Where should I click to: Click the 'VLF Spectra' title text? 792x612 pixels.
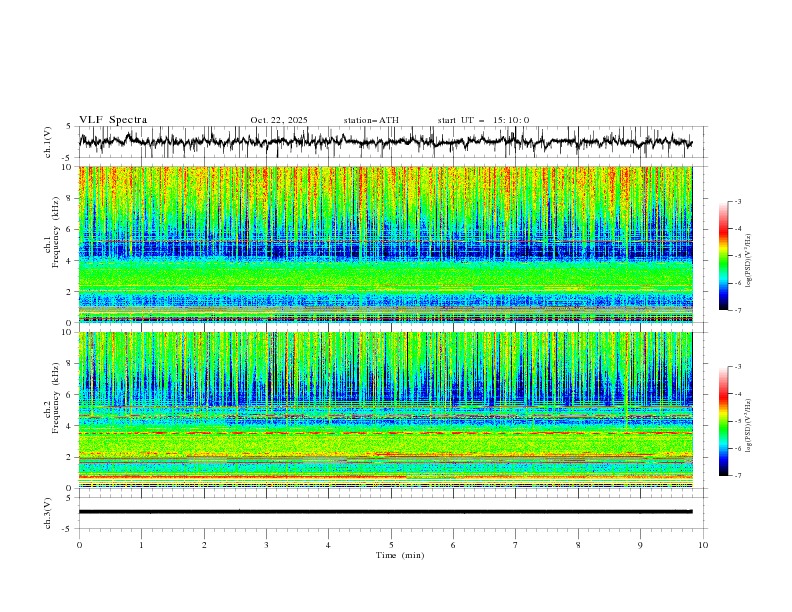click(113, 120)
